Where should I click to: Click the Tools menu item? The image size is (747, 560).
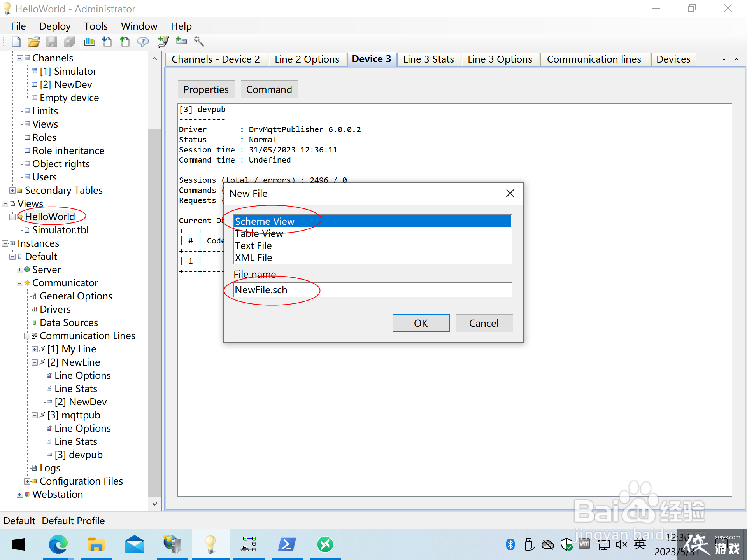coord(95,26)
